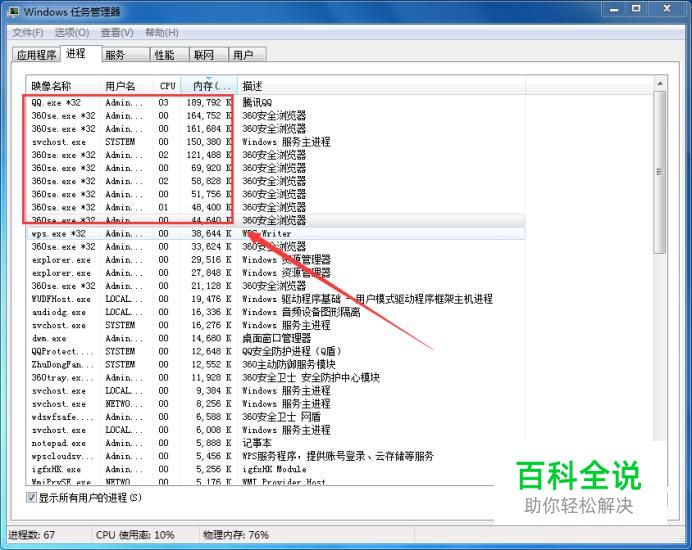Viewport: 692px width, 550px height.
Task: Select 360se.exe row using 48,400 K
Action: pyautogui.click(x=276, y=207)
